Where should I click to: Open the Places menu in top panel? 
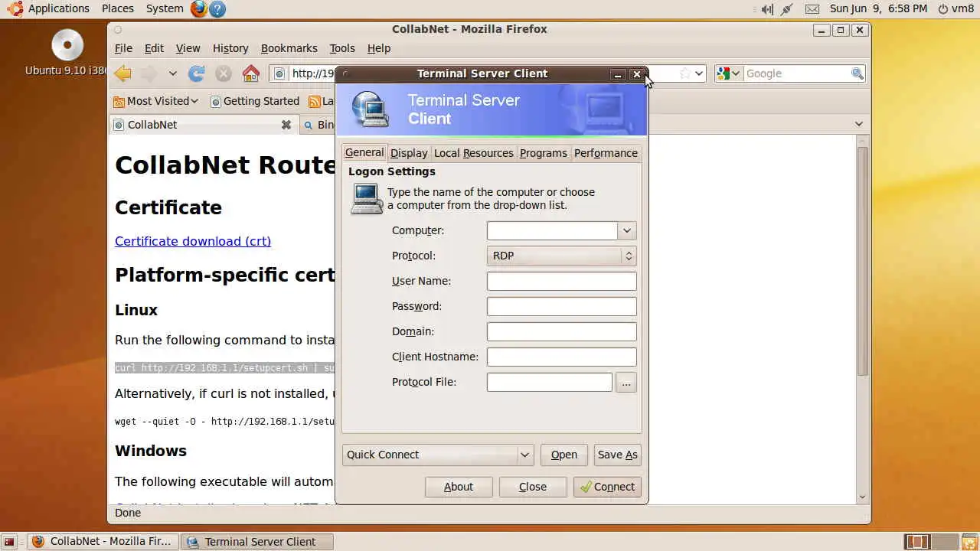[117, 8]
